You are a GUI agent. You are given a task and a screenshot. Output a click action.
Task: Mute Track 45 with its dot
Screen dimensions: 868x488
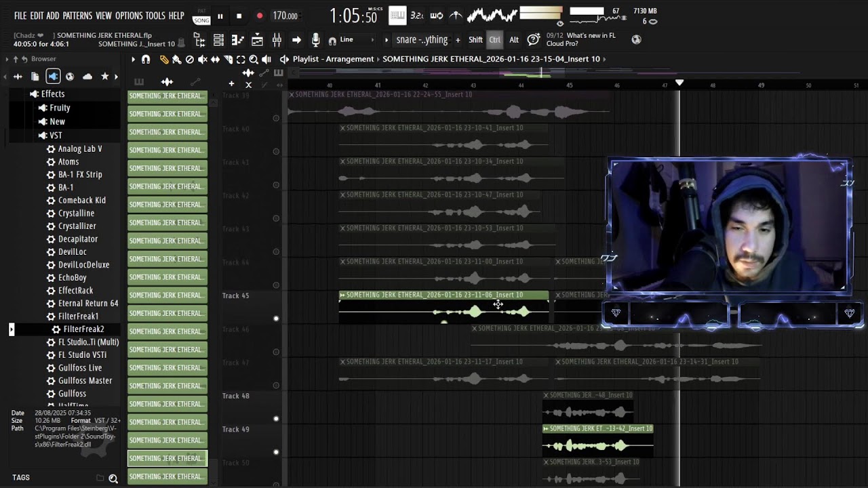[x=276, y=319]
